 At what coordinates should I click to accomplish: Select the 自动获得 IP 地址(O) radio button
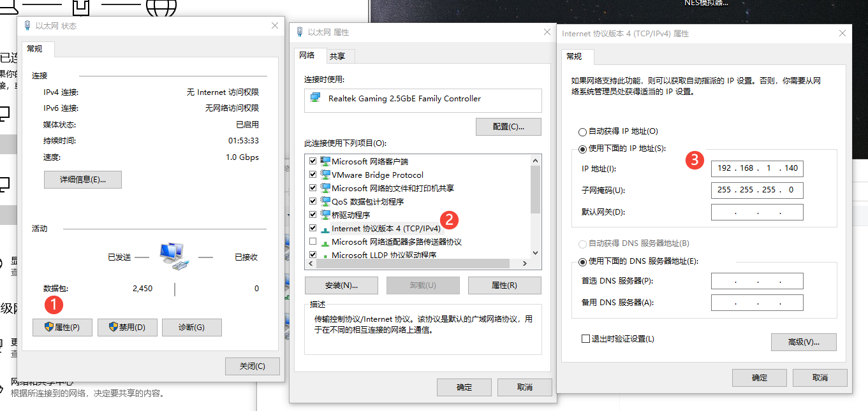pos(582,132)
